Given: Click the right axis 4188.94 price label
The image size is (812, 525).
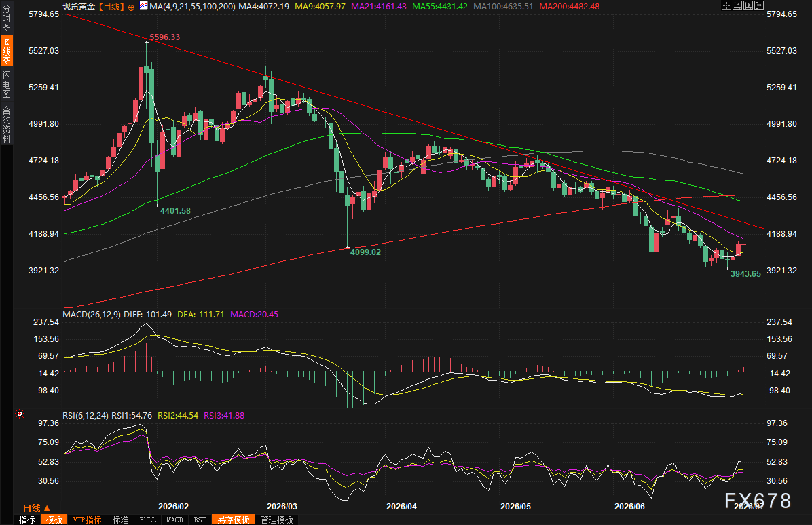Looking at the screenshot, I should (781, 234).
